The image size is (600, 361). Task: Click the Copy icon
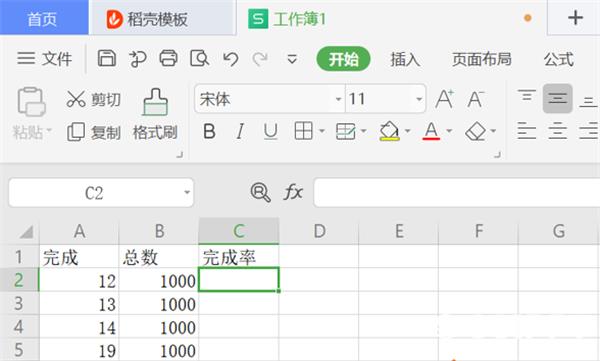(x=76, y=132)
